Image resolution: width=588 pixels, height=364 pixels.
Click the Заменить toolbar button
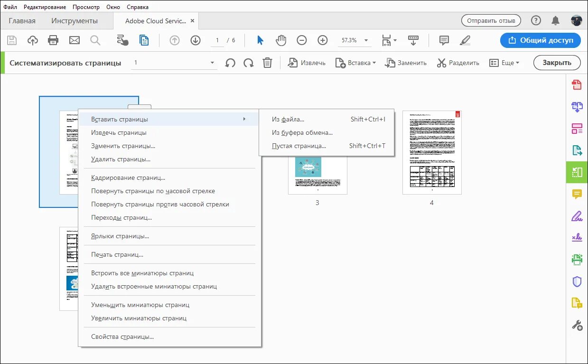405,63
